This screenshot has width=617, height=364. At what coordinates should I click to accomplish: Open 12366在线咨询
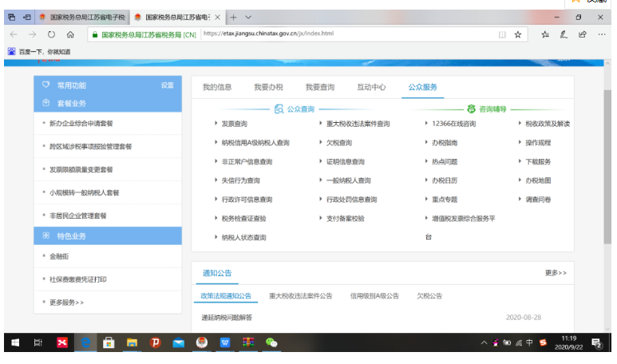coord(453,124)
